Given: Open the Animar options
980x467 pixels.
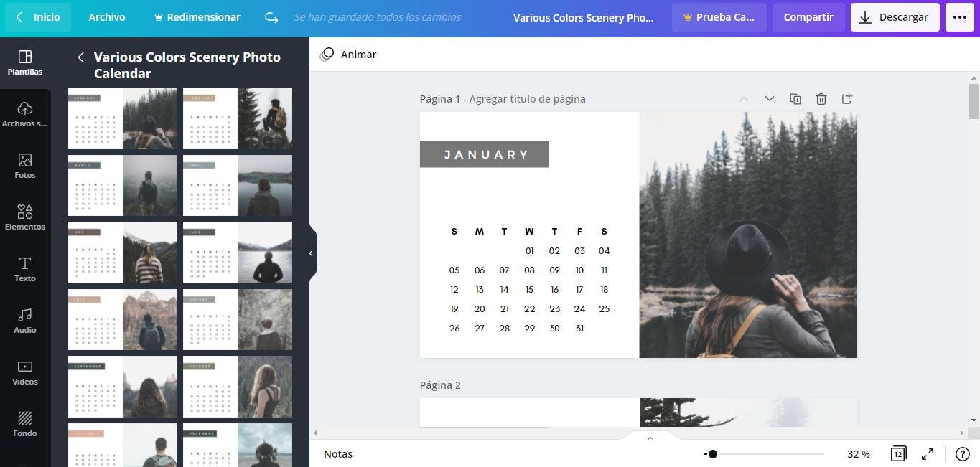Looking at the screenshot, I should (x=350, y=54).
